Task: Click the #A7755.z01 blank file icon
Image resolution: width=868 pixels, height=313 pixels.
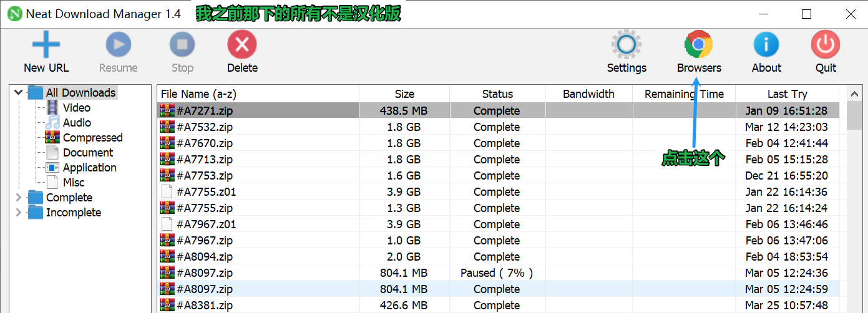Action: (x=167, y=192)
